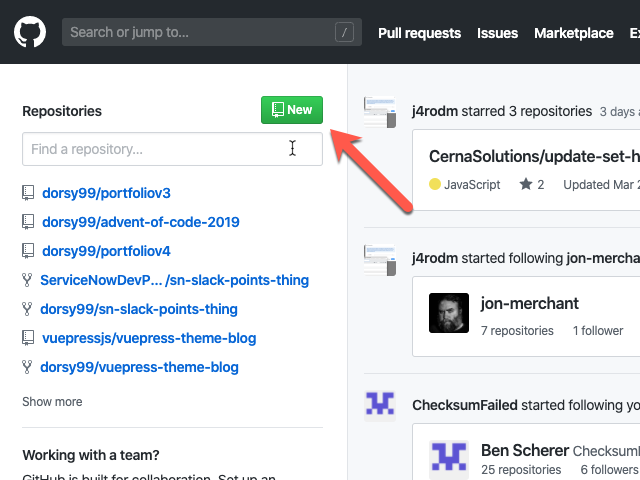
Task: Expand the list with Show more
Action: (x=52, y=402)
